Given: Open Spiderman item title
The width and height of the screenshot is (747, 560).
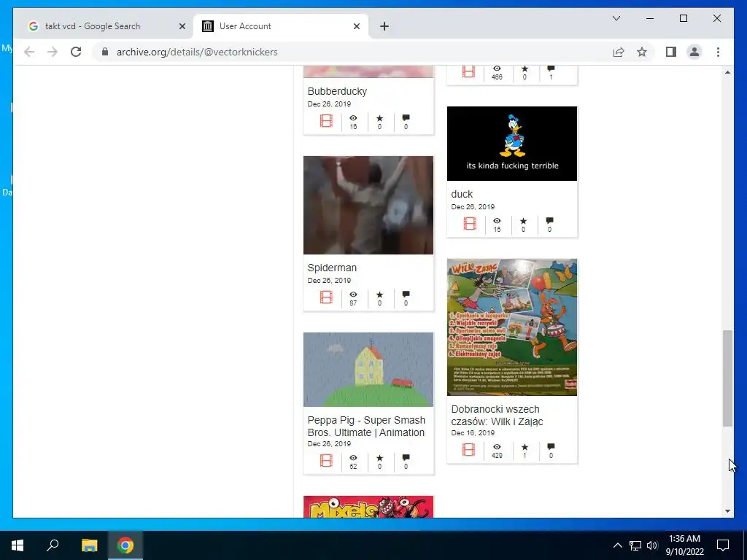Looking at the screenshot, I should (332, 268).
